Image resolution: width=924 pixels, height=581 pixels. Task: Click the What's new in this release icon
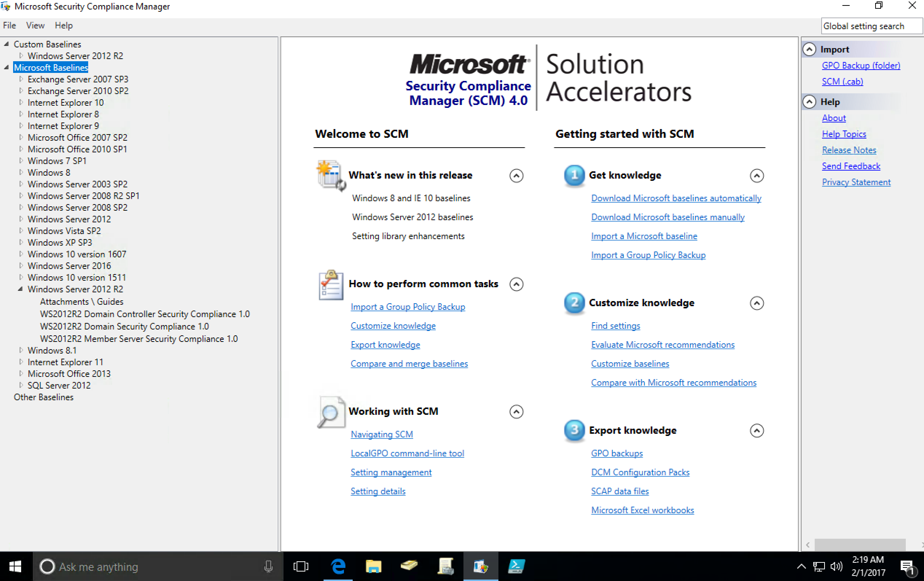coord(331,176)
